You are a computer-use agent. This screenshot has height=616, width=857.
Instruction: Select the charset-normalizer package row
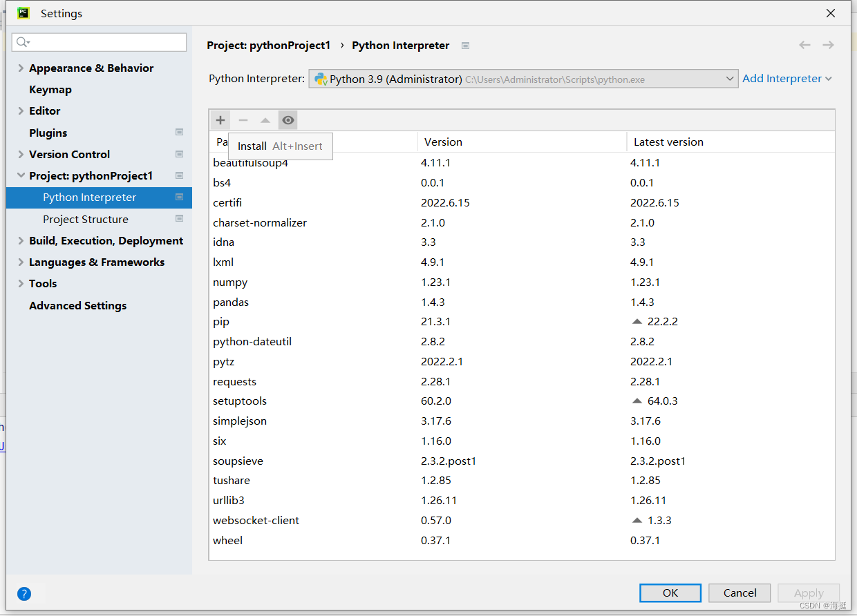522,223
